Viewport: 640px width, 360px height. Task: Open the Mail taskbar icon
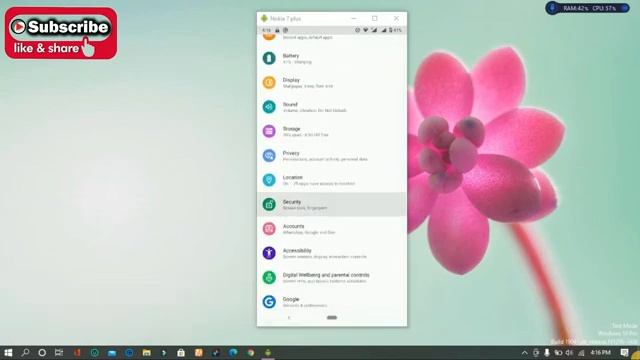pyautogui.click(x=112, y=353)
